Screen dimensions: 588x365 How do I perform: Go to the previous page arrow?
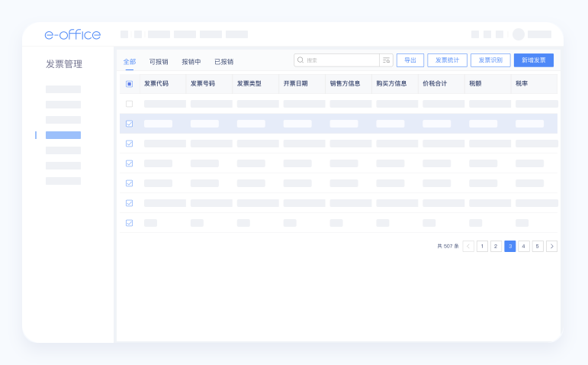click(468, 246)
